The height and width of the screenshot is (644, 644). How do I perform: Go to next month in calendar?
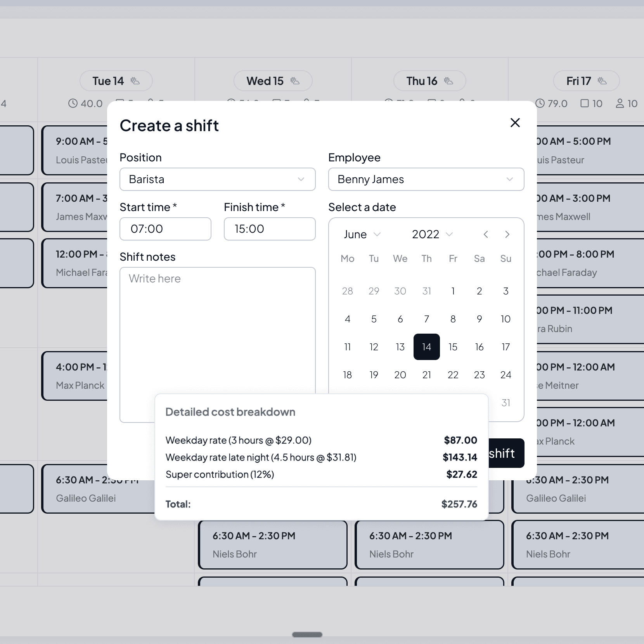click(x=507, y=234)
